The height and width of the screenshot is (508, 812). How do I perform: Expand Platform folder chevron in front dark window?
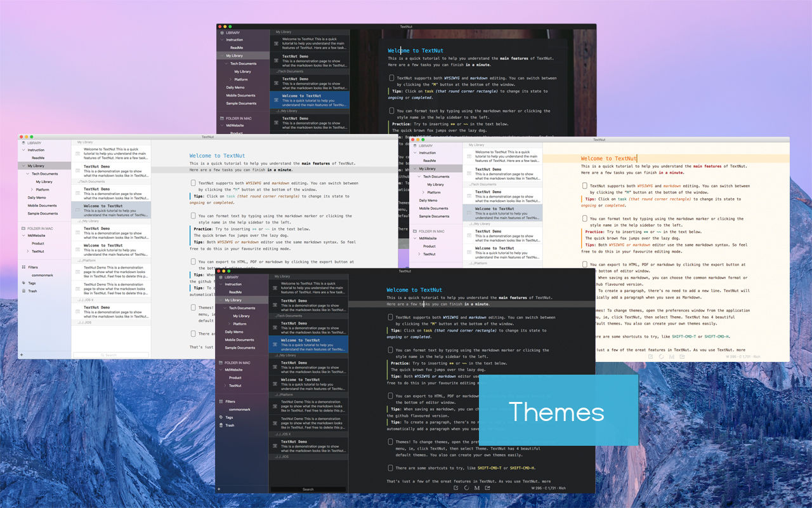pos(230,324)
